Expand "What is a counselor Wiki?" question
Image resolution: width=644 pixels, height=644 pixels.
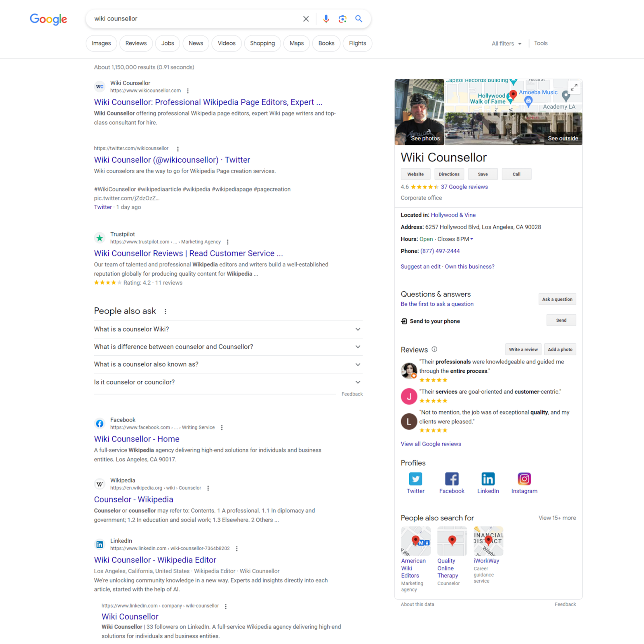228,329
